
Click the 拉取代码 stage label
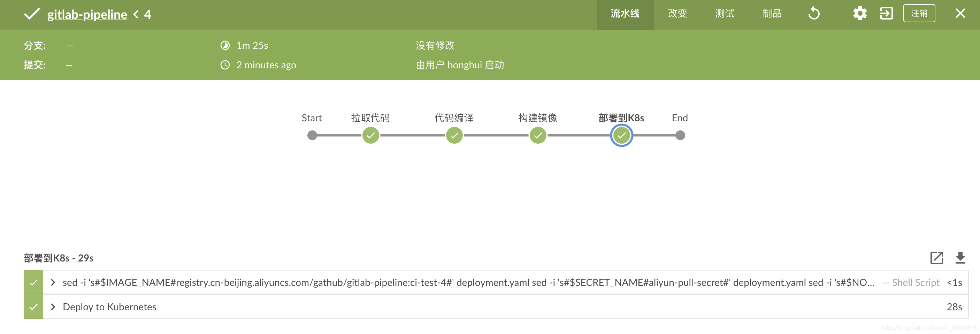click(x=370, y=118)
